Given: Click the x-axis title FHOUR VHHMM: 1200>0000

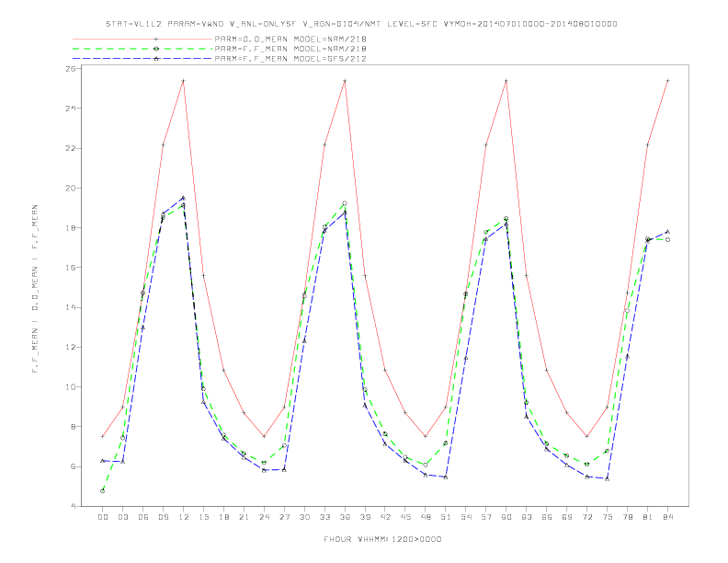Looking at the screenshot, I should (382, 539).
